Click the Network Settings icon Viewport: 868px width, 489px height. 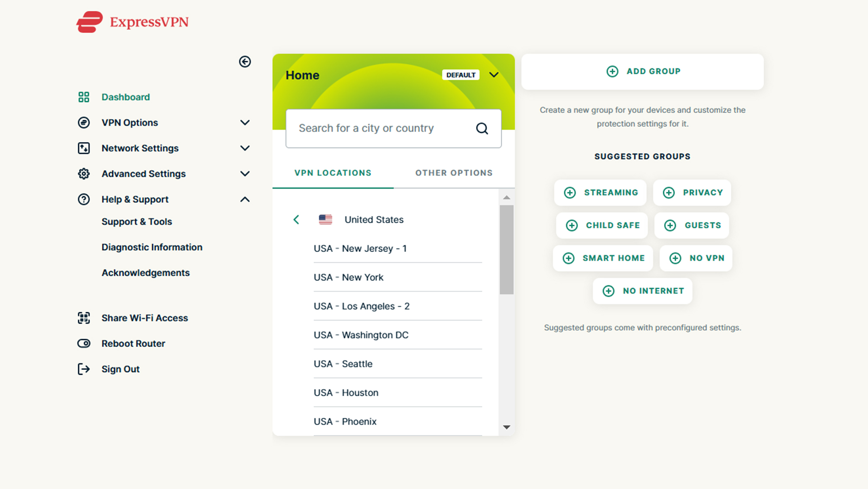(84, 148)
